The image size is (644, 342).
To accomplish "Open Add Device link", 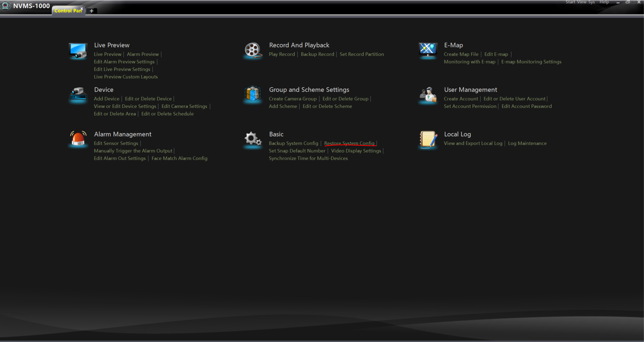I will tap(106, 99).
